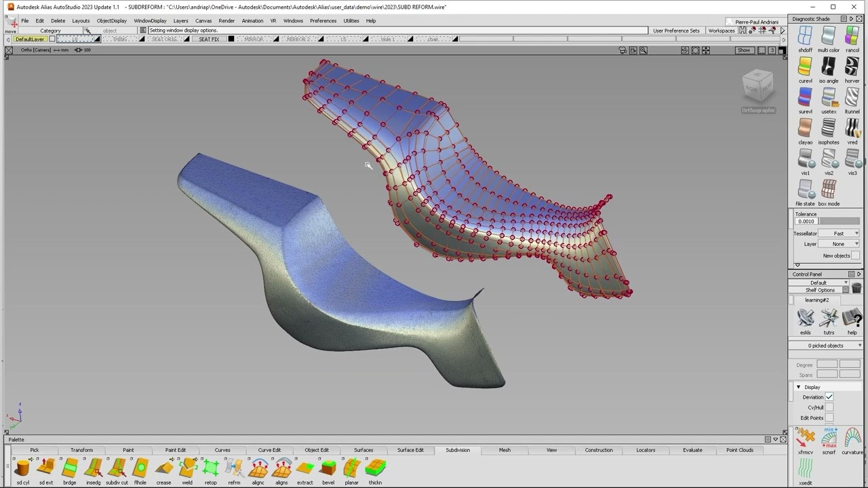868x488 pixels.
Task: Toggle SEAT FIX layer visibility square
Action: 231,39
